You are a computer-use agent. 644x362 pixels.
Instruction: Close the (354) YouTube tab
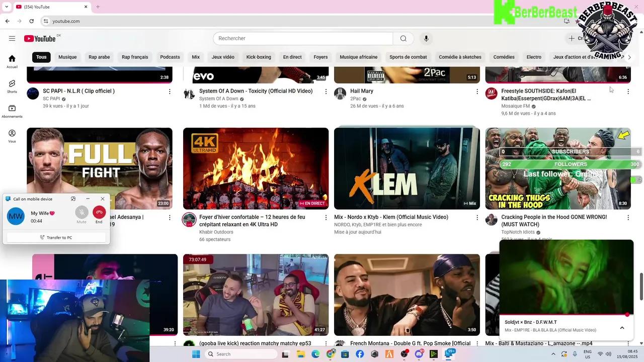point(86,7)
